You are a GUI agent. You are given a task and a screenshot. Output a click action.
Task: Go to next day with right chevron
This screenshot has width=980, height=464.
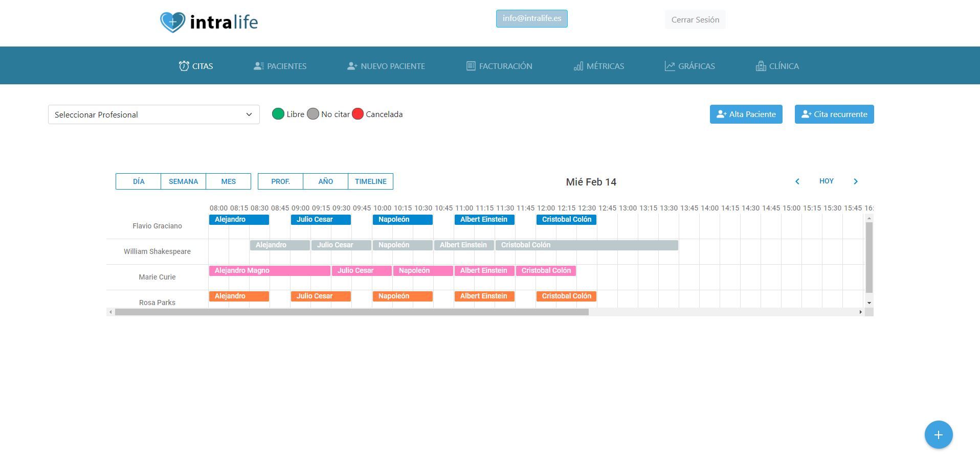pyautogui.click(x=856, y=181)
